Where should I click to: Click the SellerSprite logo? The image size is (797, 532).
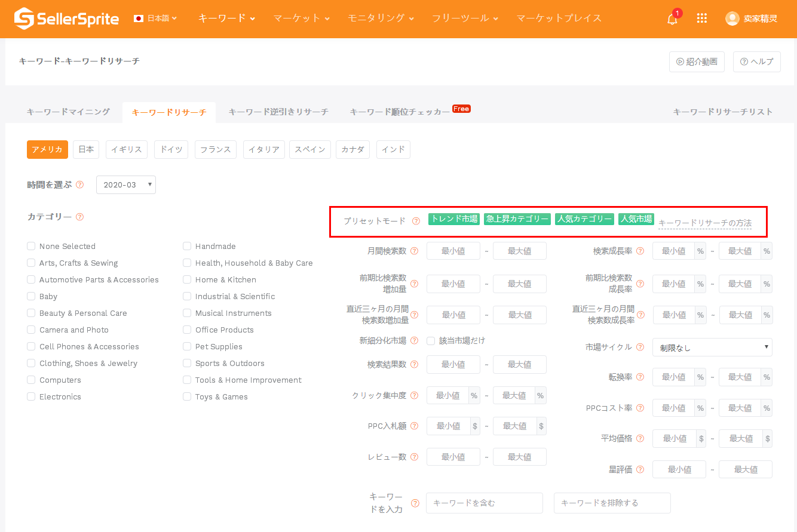pos(66,19)
